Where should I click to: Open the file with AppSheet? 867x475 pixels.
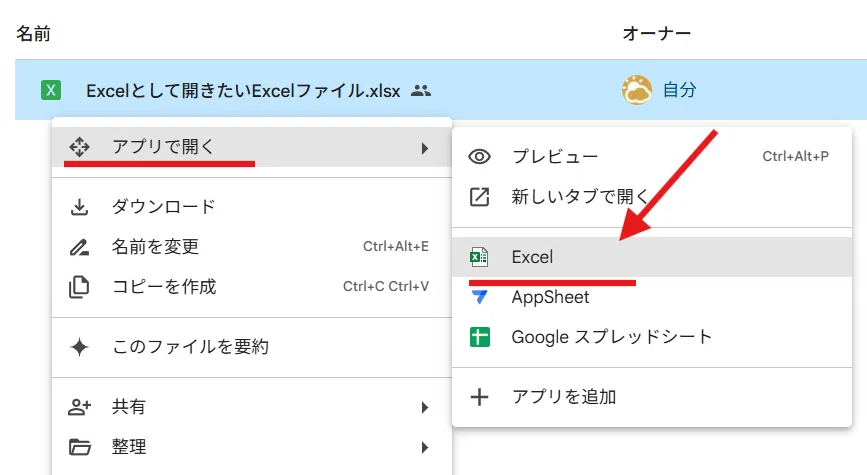(x=652, y=297)
